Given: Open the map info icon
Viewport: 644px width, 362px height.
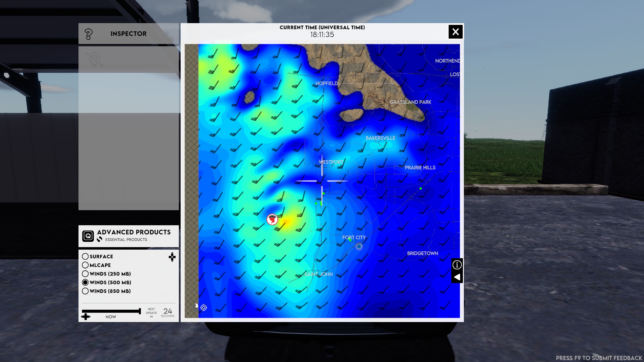Looking at the screenshot, I should (457, 264).
